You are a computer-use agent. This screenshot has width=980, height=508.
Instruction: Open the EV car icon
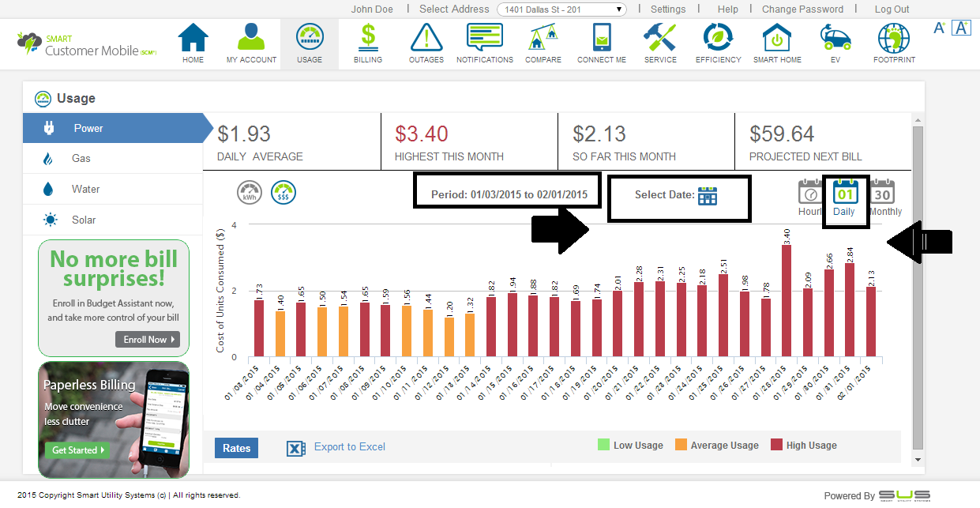(835, 38)
